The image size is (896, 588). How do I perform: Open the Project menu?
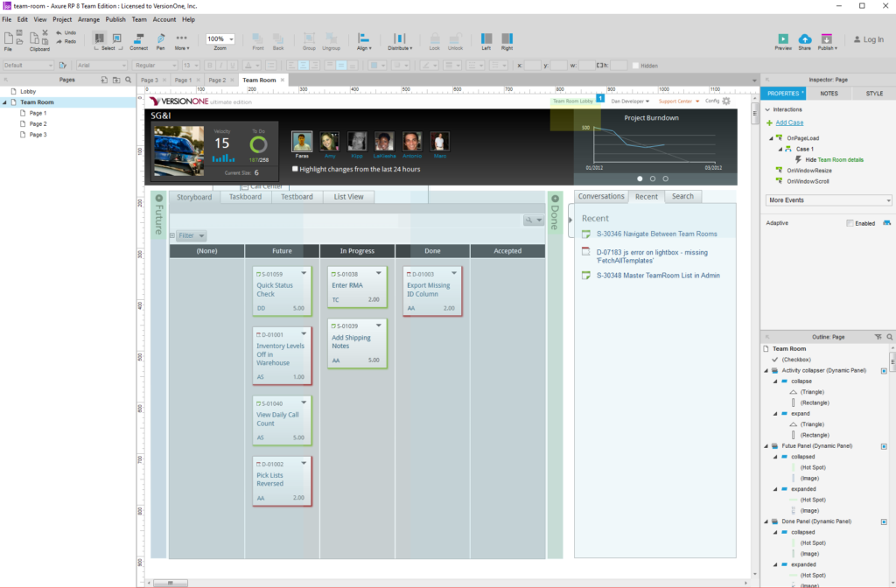pos(62,19)
